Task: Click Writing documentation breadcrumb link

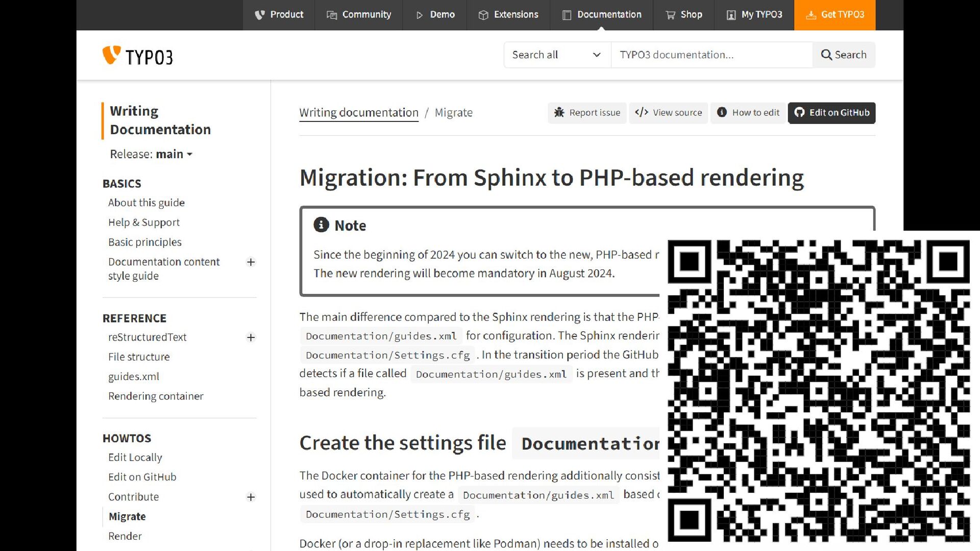Action: pos(359,112)
